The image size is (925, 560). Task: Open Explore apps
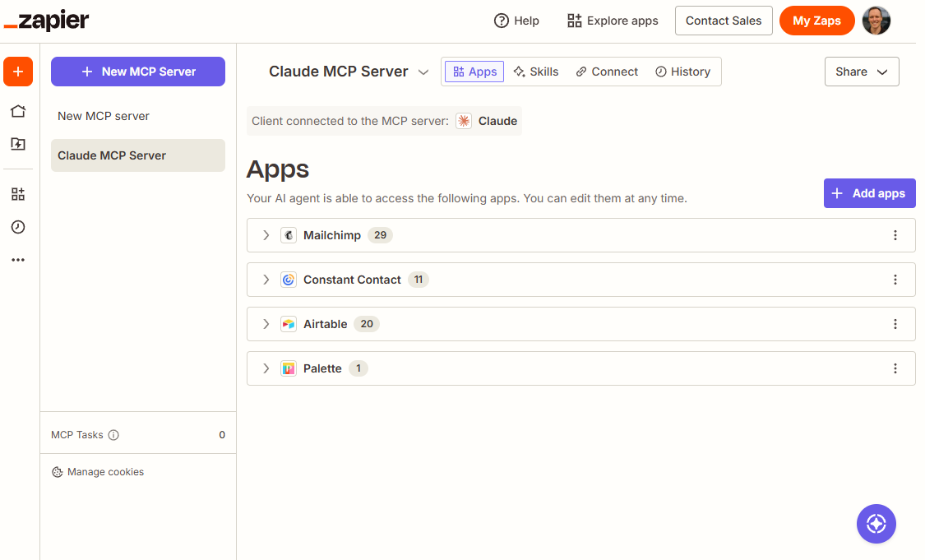(613, 21)
